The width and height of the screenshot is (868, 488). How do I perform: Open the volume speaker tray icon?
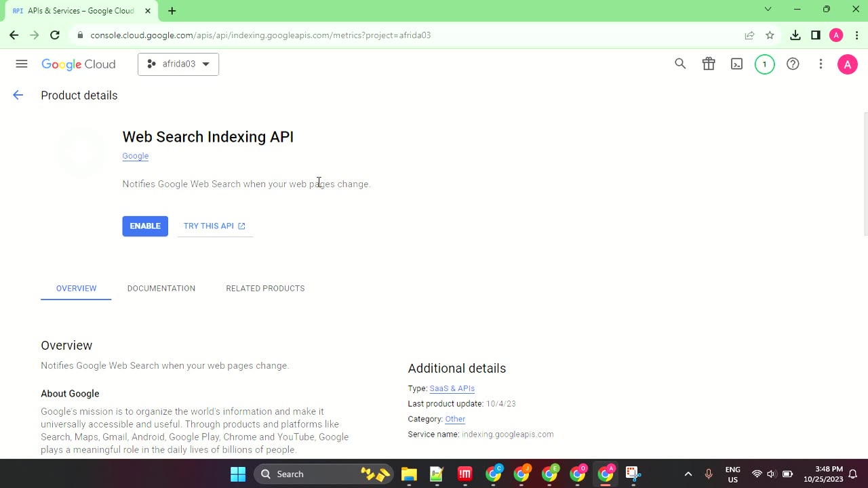[772, 474]
